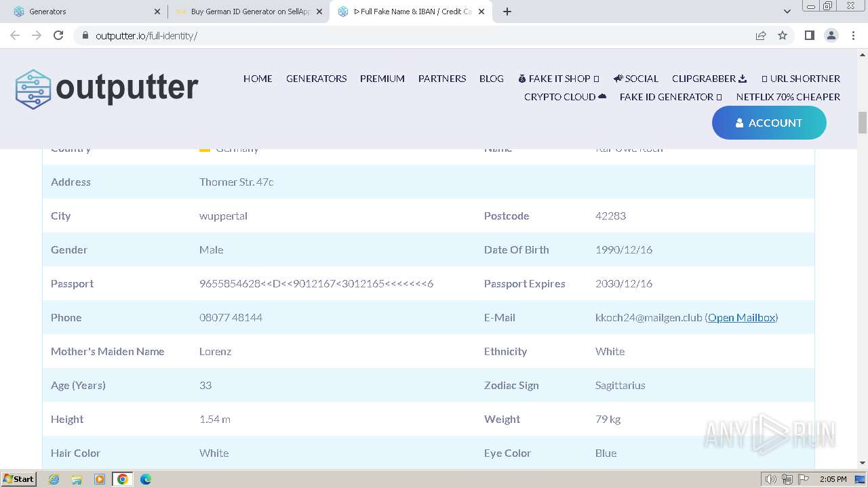
Task: Close the Generators tab
Action: (157, 12)
